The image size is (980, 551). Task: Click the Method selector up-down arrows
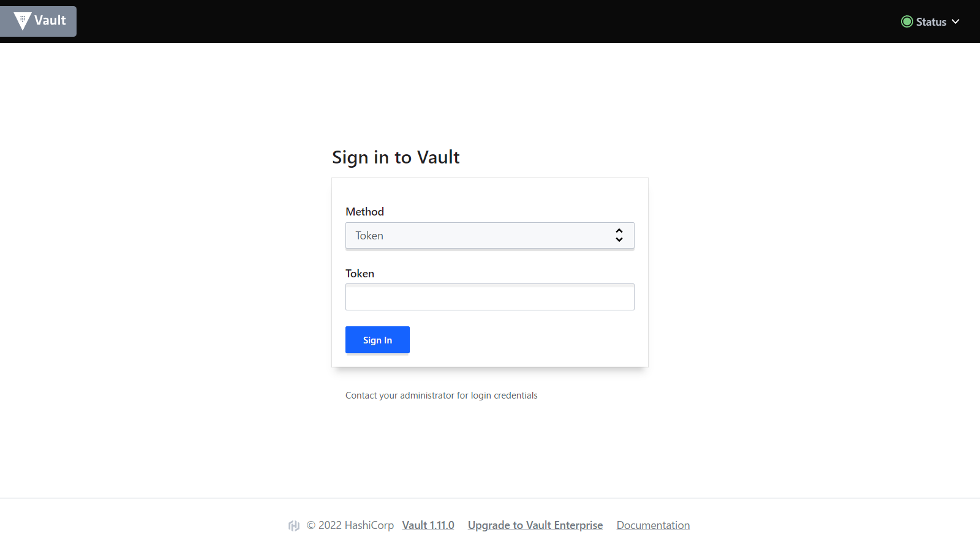click(619, 236)
